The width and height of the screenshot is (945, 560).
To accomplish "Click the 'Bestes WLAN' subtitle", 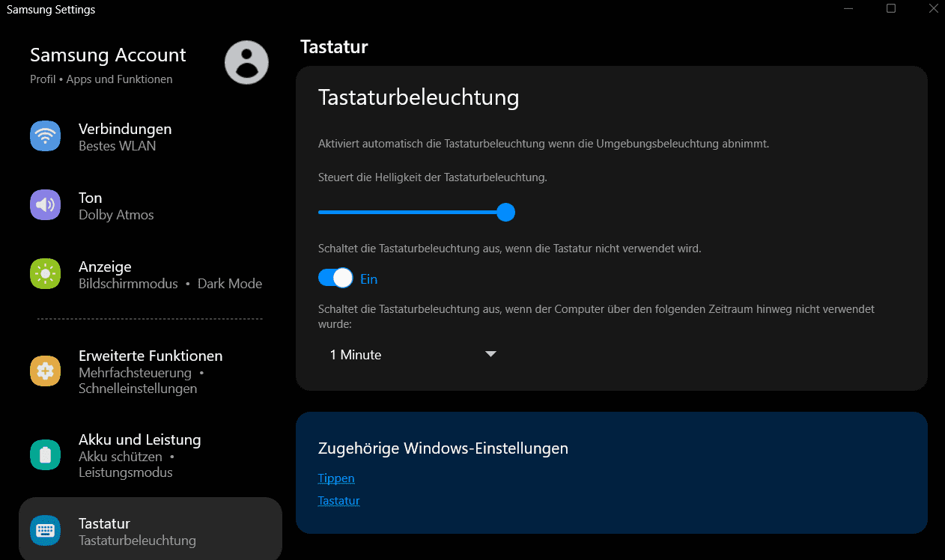I will tap(117, 146).
